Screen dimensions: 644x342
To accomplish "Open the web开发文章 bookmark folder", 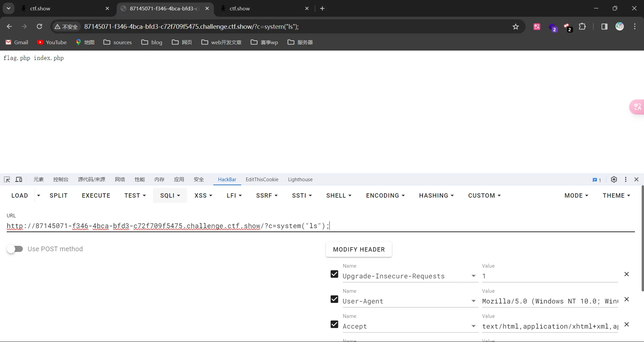I will [221, 42].
